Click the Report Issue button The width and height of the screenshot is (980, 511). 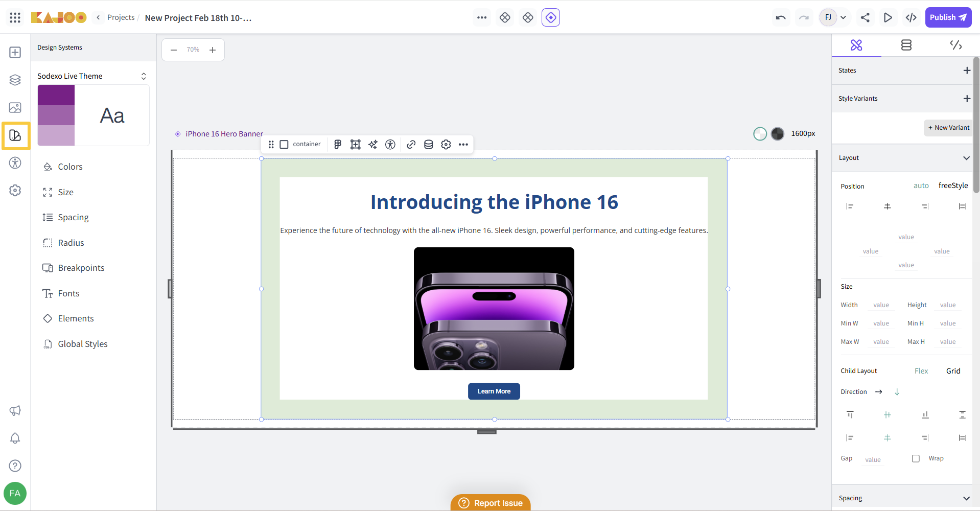491,503
